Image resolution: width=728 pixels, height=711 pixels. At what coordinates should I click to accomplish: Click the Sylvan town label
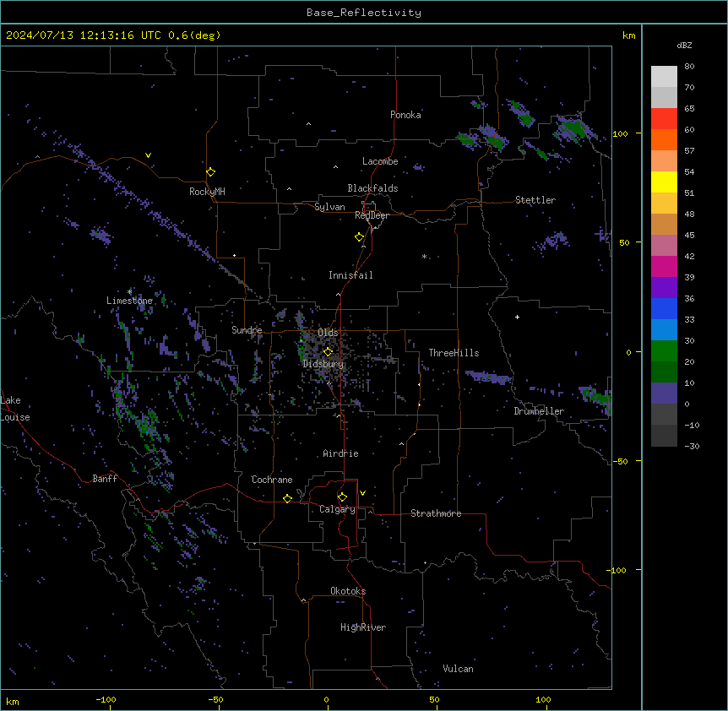(329, 207)
